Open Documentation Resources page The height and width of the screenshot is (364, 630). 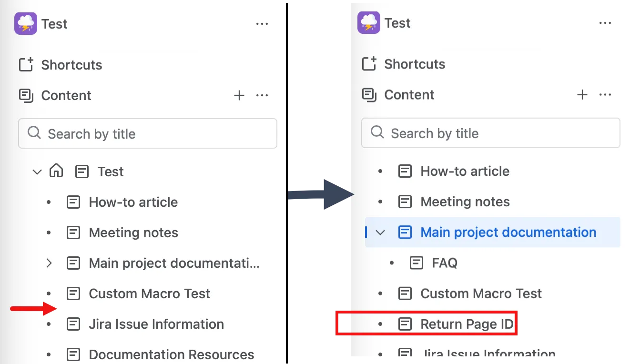(x=172, y=354)
